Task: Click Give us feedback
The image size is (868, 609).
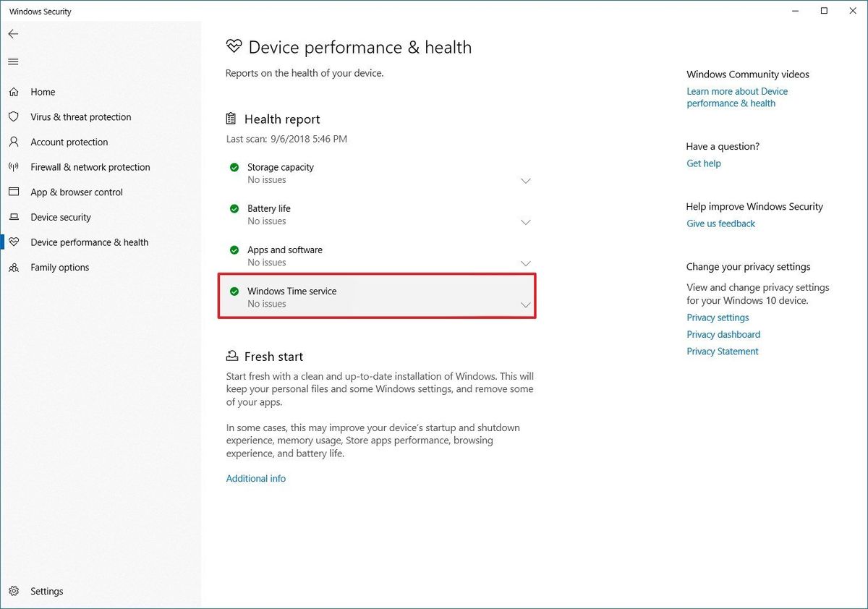Action: coord(720,223)
